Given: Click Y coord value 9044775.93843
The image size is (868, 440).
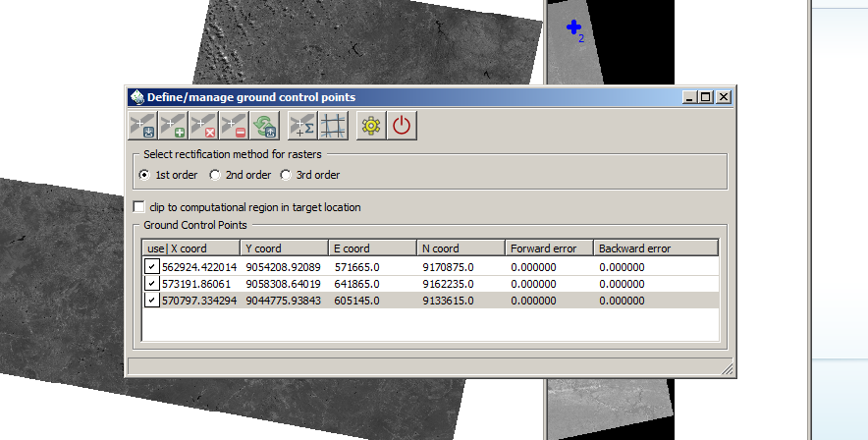Looking at the screenshot, I should tap(284, 301).
